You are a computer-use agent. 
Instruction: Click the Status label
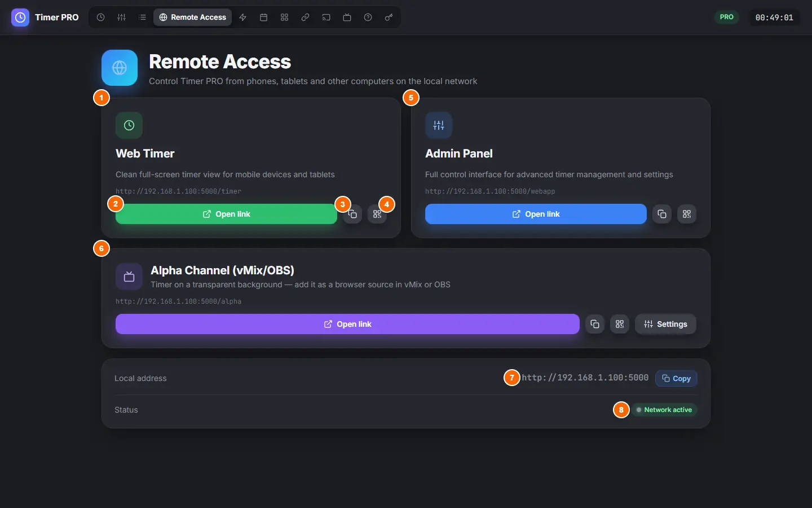(126, 410)
